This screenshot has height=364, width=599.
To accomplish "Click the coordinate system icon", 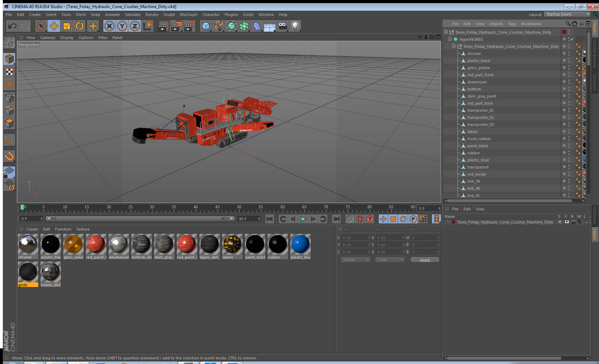I will click(x=148, y=26).
